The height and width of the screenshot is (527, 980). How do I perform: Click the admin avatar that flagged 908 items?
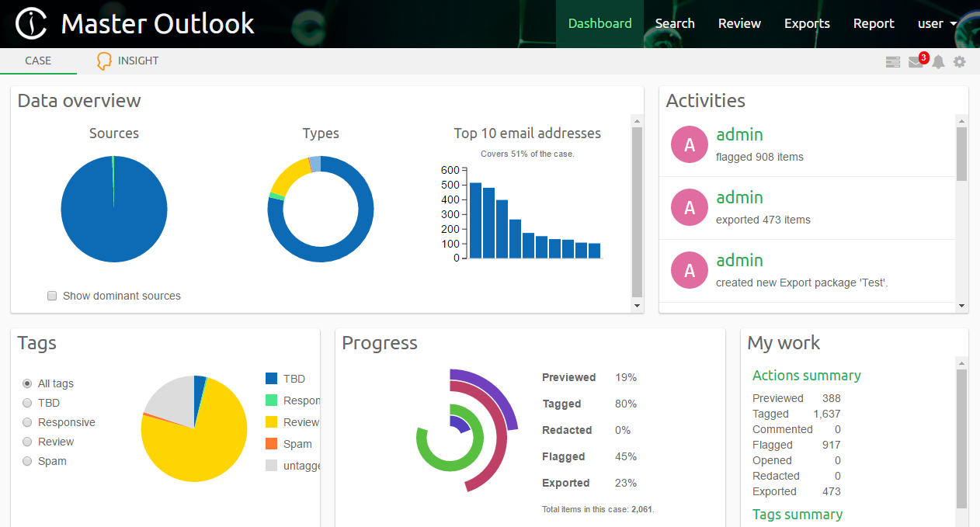pos(690,144)
